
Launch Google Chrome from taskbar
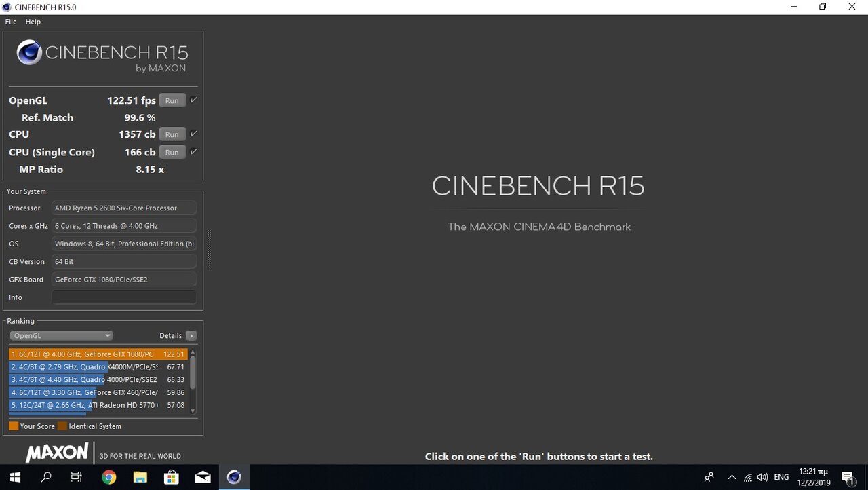(x=108, y=477)
